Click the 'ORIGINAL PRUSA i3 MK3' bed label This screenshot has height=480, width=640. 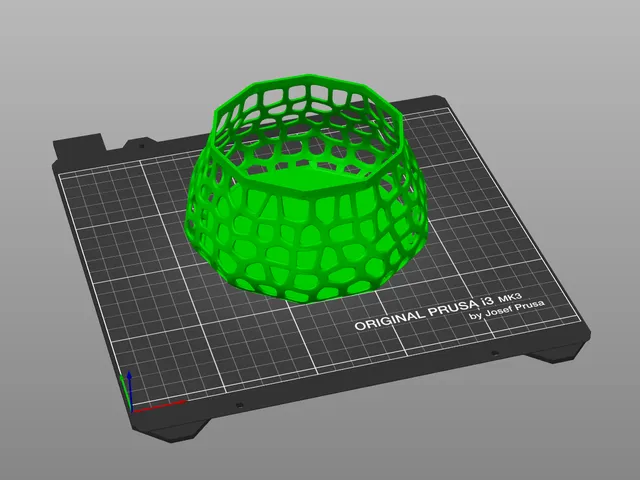[438, 311]
